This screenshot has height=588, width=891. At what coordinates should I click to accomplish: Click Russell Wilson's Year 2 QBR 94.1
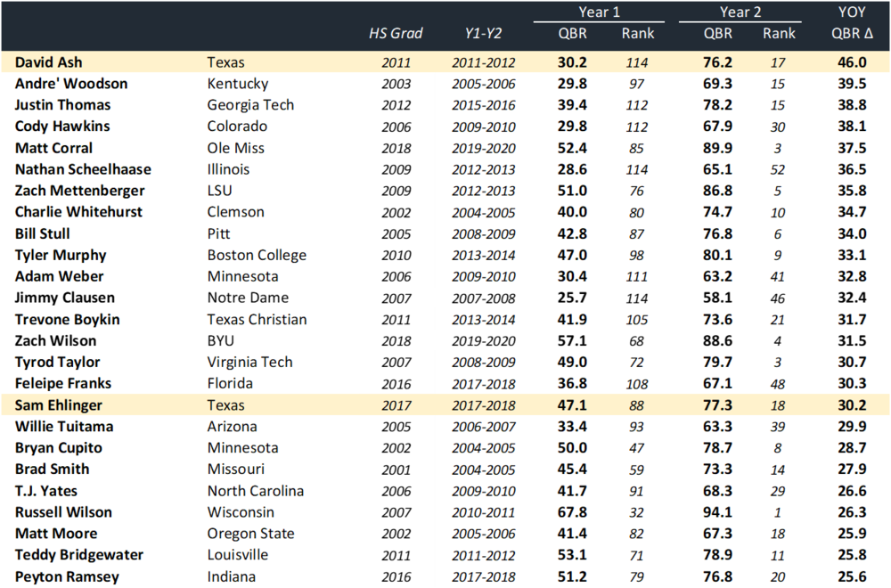[718, 512]
